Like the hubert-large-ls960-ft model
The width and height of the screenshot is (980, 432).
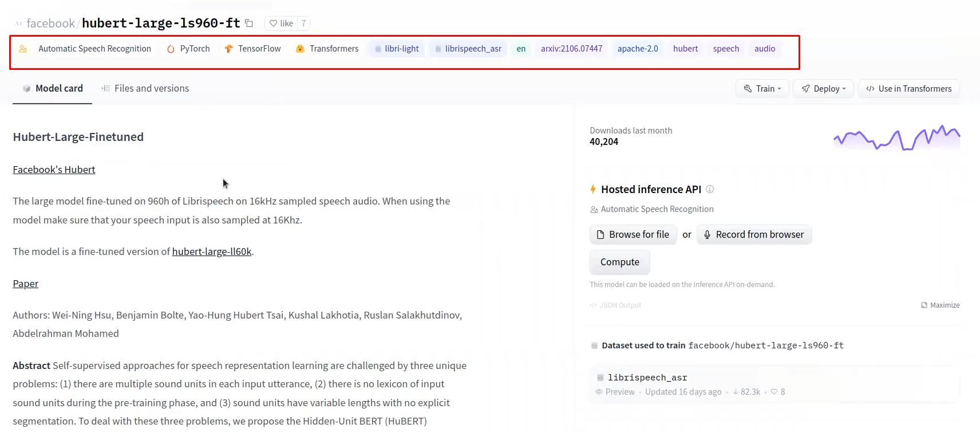coord(281,23)
